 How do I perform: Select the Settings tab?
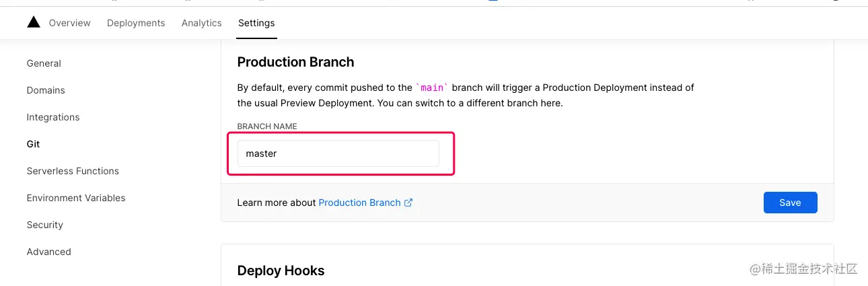tap(256, 23)
